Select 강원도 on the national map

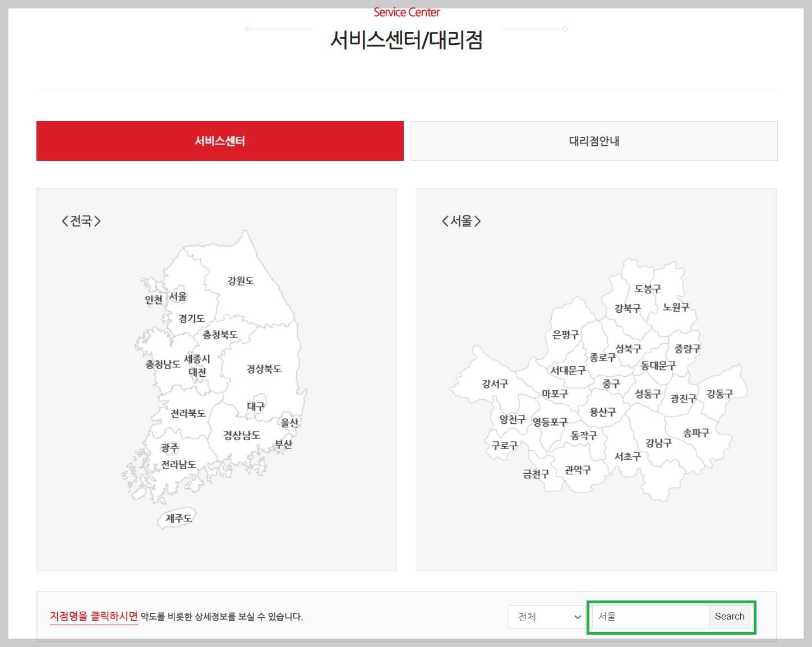point(241,281)
